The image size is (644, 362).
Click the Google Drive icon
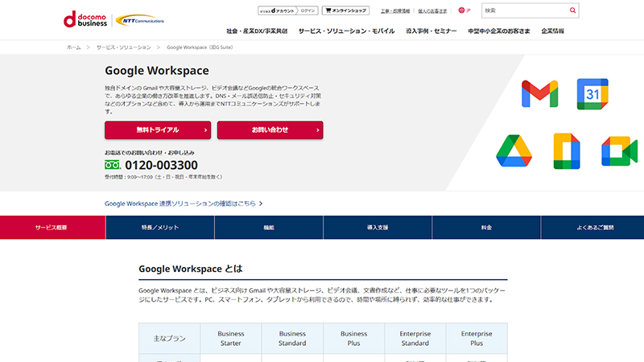point(514,150)
